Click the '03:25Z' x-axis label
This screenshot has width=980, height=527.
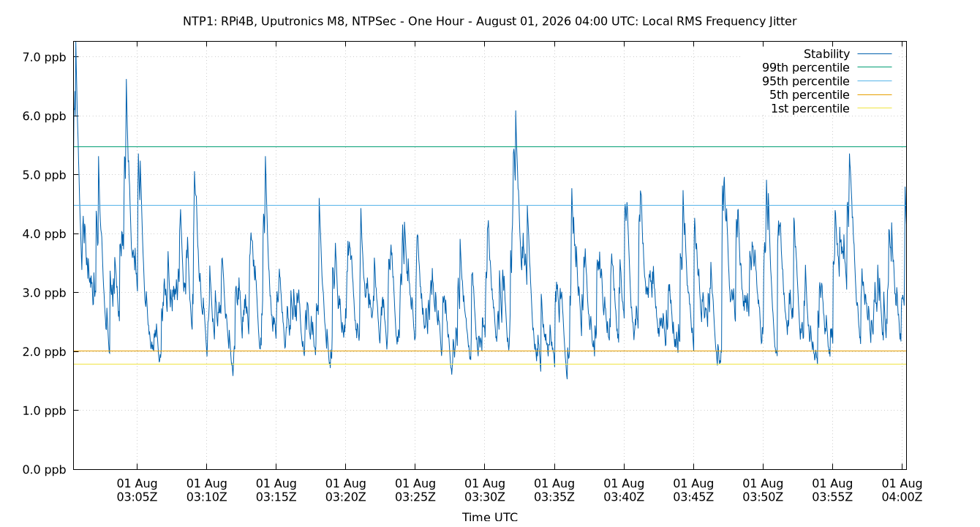pyautogui.click(x=415, y=497)
